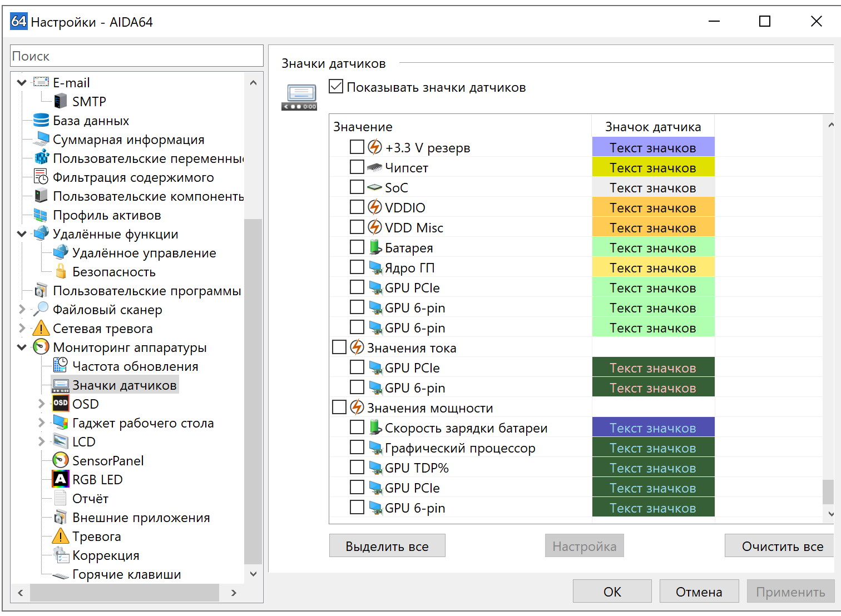
Task: Toggle Показывать значки датчиков checkbox
Action: point(336,87)
